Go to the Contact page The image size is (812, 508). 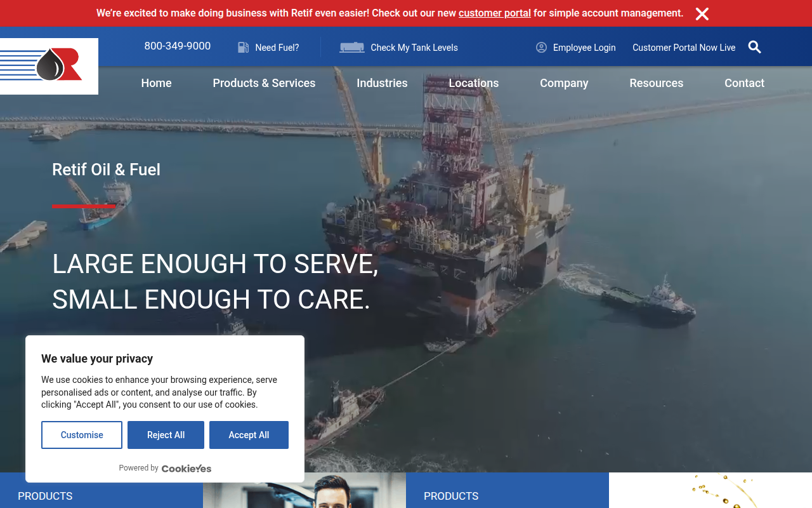coord(744,83)
